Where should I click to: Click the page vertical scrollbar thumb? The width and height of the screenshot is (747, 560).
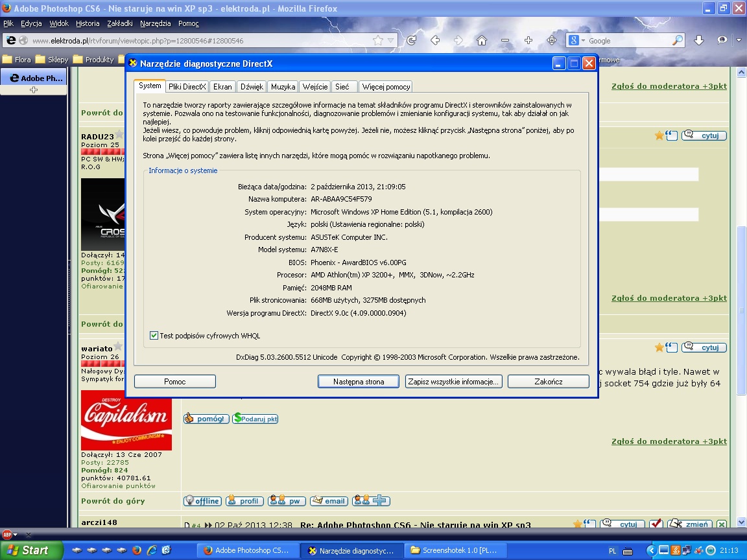point(741,310)
